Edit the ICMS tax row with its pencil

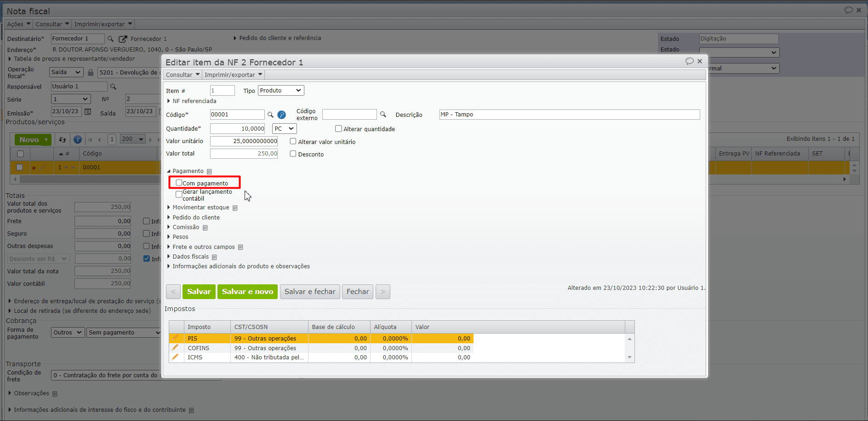(175, 357)
